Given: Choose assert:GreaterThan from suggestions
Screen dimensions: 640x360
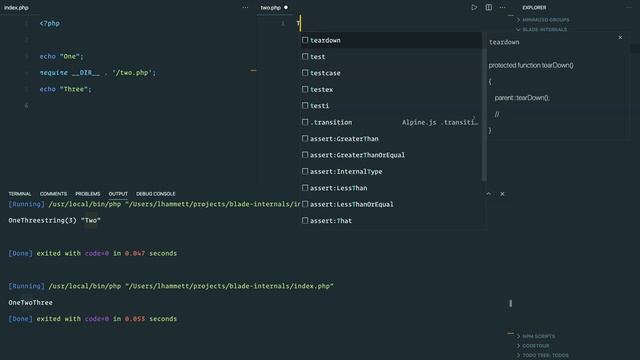Looking at the screenshot, I should coord(391,138).
